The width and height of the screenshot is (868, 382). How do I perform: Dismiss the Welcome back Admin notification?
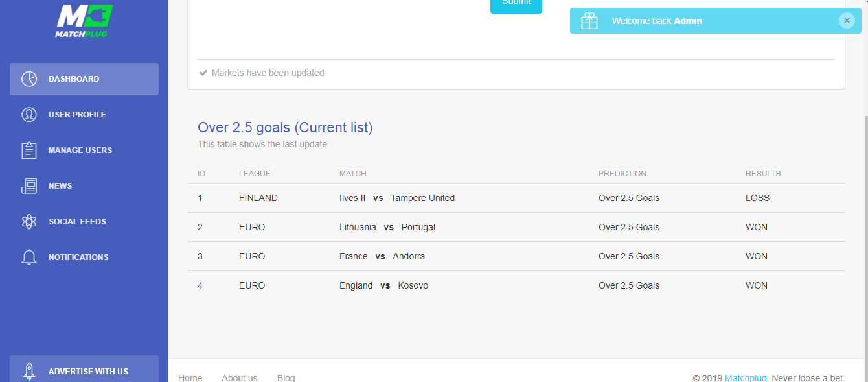(x=847, y=21)
